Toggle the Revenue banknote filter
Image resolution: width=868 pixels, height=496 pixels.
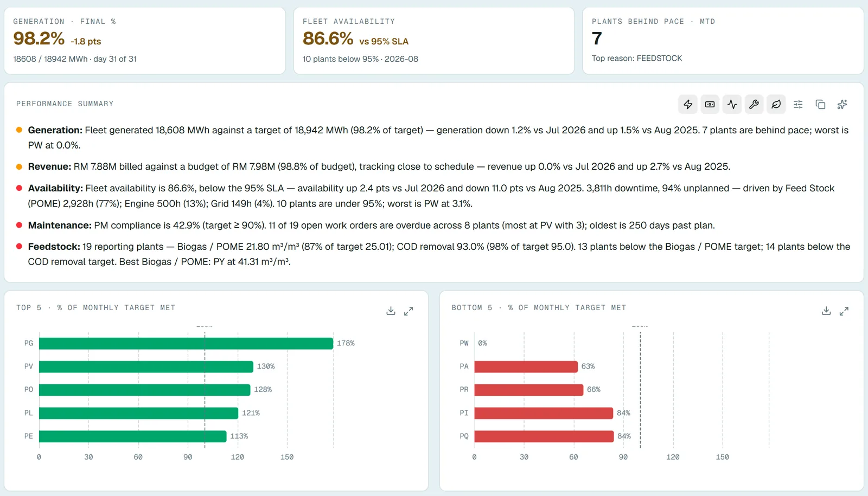(710, 104)
